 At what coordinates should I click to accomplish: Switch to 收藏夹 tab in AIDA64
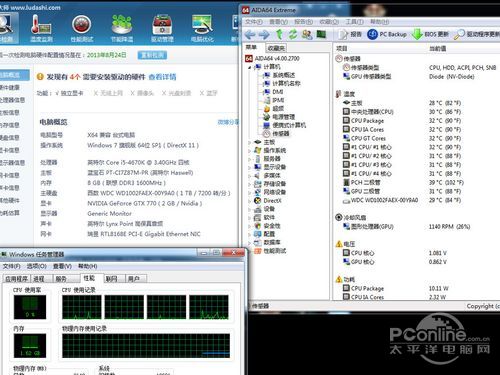click(x=276, y=48)
